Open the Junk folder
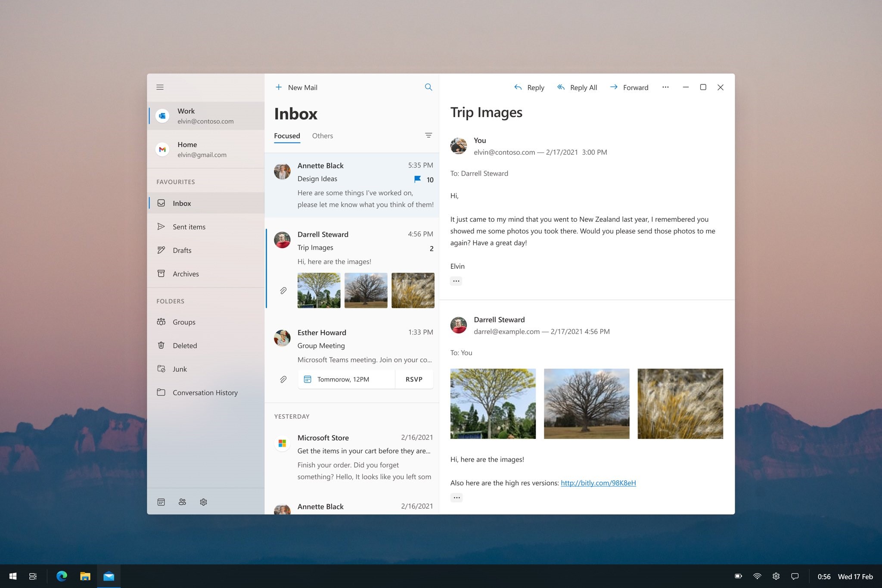Screen dimensions: 882x588 pos(206,369)
